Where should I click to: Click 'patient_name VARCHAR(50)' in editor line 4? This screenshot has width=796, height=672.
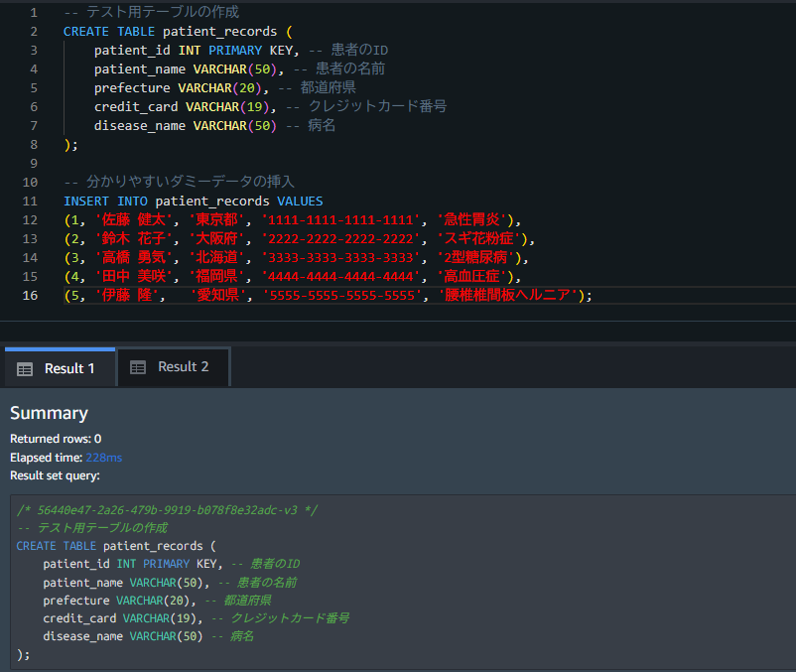[186, 69]
